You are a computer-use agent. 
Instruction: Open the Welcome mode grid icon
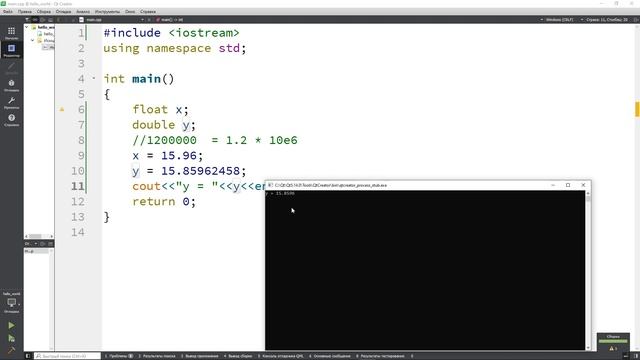pyautogui.click(x=11, y=31)
